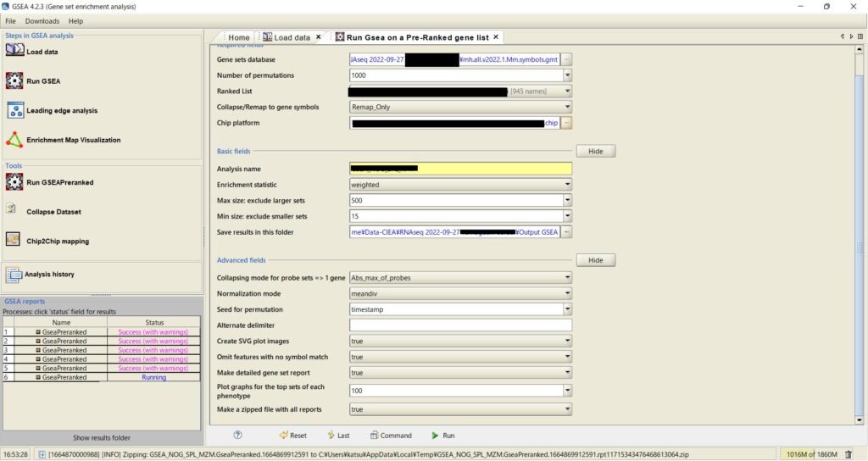Select GseaPreranked name in row 4
The height and width of the screenshot is (461, 868).
coord(61,359)
